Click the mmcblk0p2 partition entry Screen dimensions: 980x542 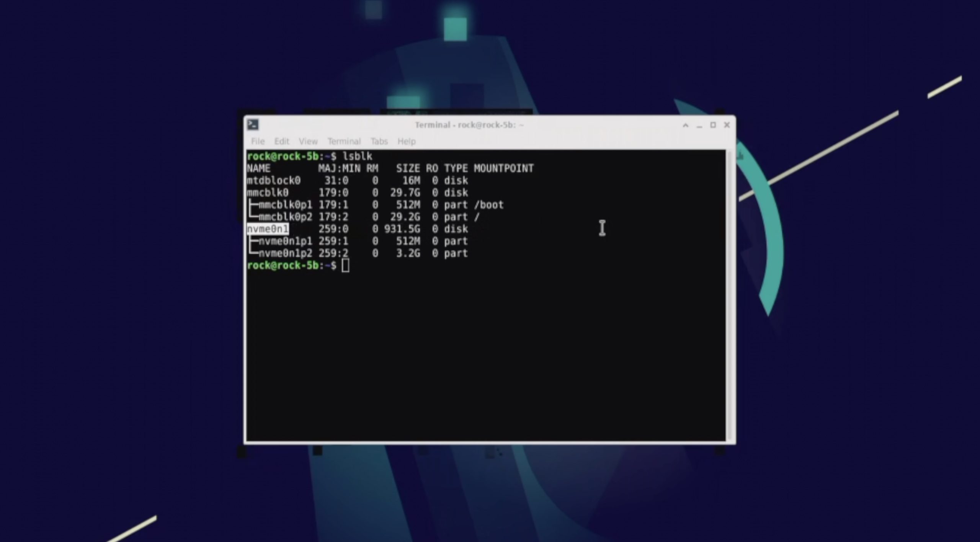pyautogui.click(x=285, y=217)
